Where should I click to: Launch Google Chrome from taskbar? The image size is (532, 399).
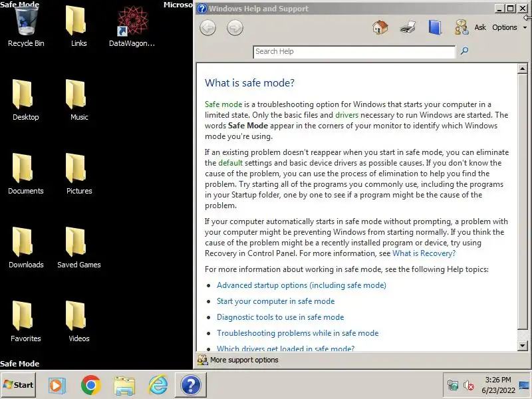(x=90, y=386)
